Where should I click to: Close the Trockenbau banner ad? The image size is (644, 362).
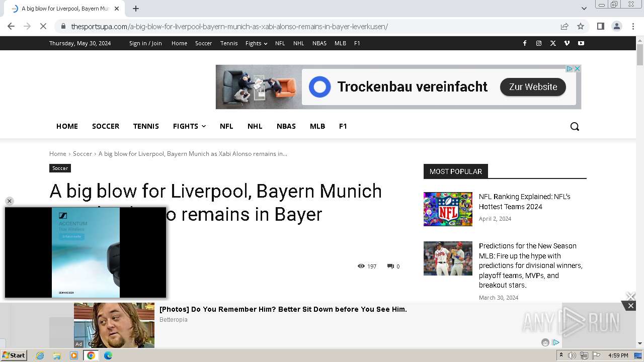pyautogui.click(x=578, y=69)
